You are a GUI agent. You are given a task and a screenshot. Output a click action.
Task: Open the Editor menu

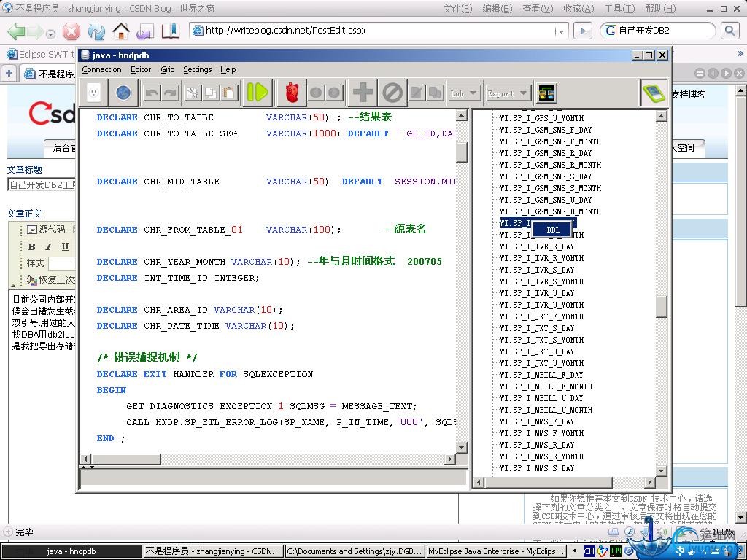click(141, 69)
